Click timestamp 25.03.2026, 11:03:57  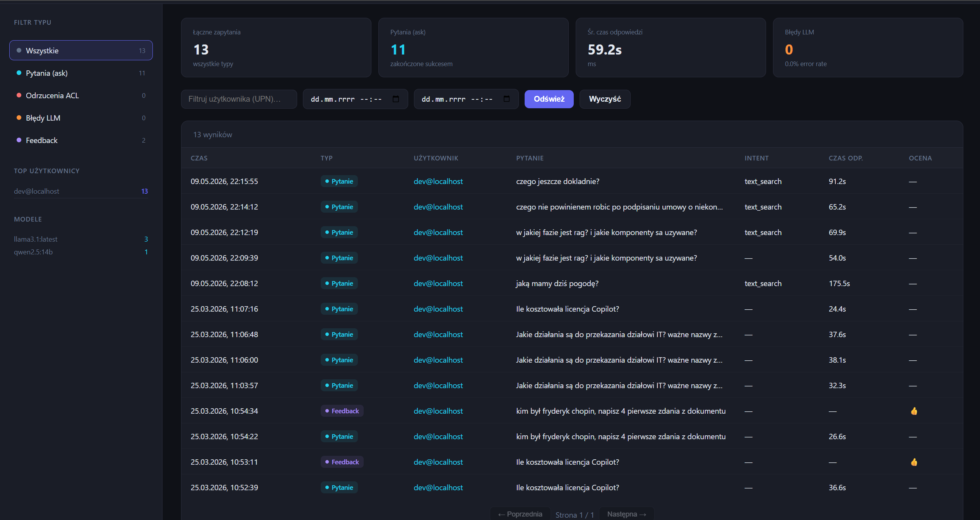pos(224,385)
